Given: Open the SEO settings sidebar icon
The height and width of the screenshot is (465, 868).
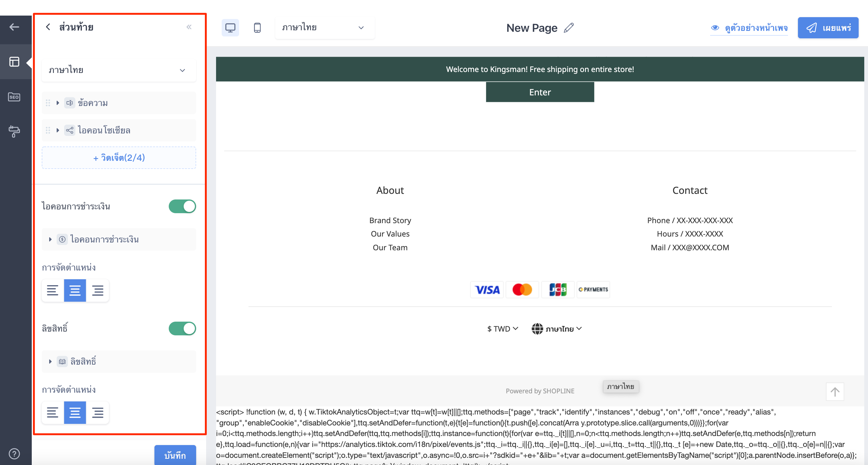Looking at the screenshot, I should 14,97.
